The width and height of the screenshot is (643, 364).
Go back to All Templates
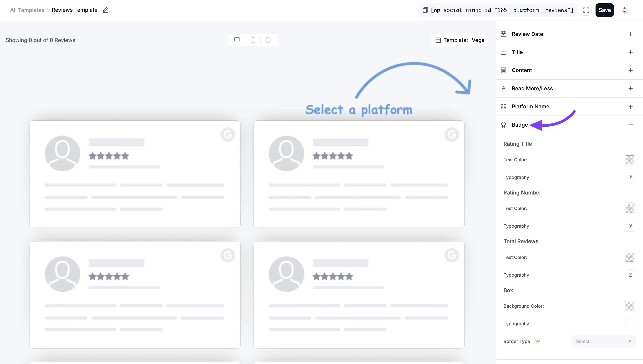(x=27, y=10)
